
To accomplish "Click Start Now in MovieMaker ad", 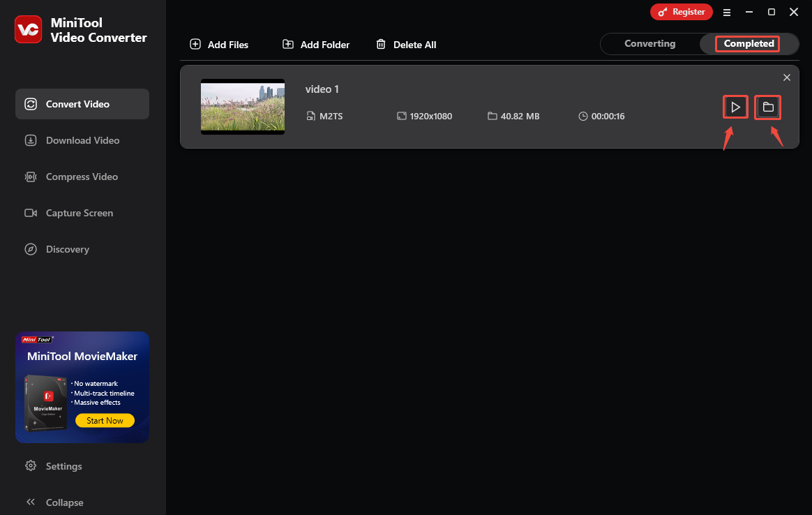I will 105,420.
